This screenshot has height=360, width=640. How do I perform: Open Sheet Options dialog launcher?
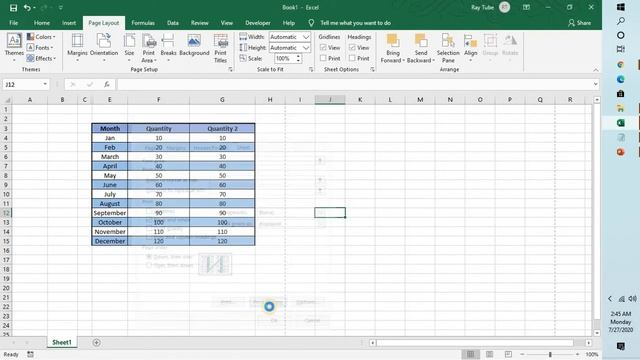click(x=373, y=70)
